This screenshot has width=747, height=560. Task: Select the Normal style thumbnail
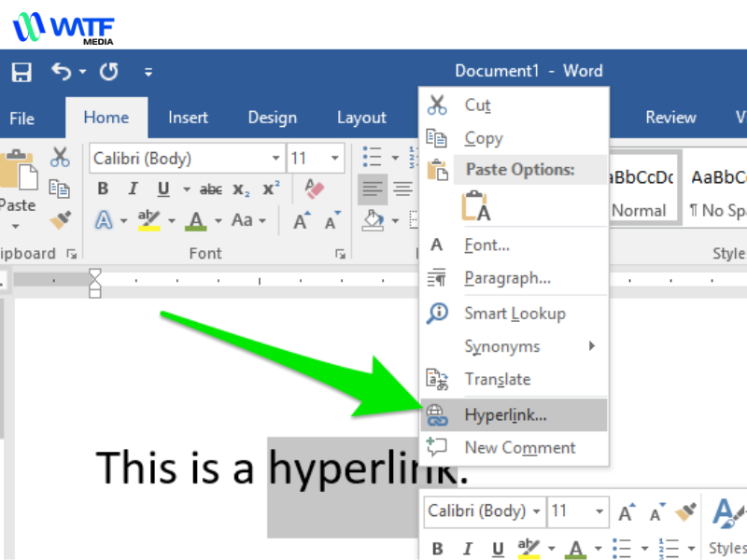(x=642, y=189)
